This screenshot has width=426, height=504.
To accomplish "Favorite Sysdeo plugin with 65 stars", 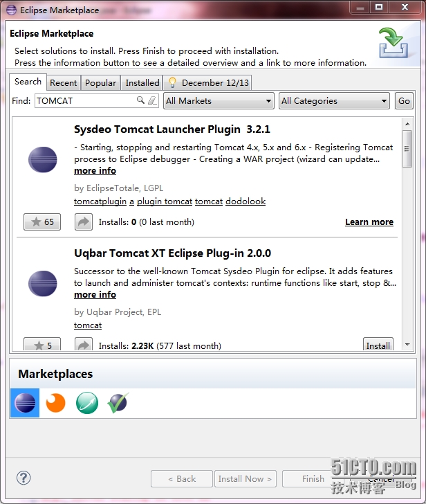I will coord(42,222).
